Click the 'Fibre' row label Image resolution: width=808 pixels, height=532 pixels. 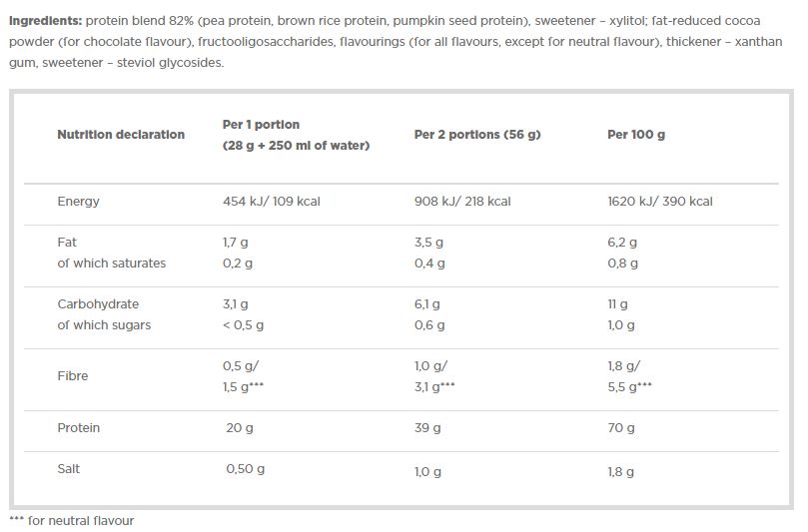click(73, 376)
